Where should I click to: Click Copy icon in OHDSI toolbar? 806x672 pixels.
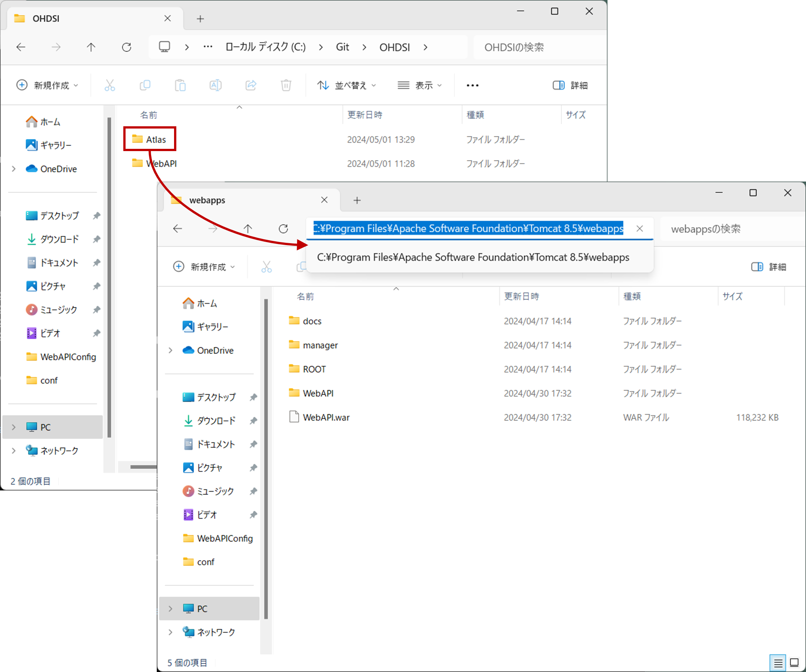click(145, 85)
